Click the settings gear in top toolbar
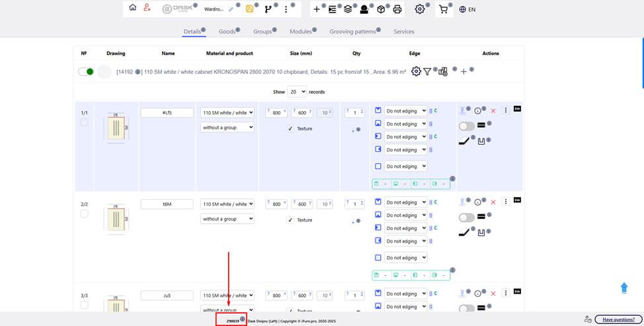The width and height of the screenshot is (644, 326). click(419, 9)
